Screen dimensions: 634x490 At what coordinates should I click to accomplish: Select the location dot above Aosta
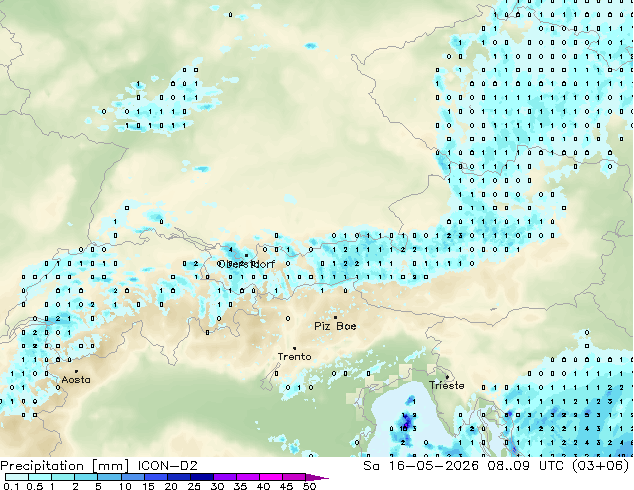pyautogui.click(x=76, y=371)
